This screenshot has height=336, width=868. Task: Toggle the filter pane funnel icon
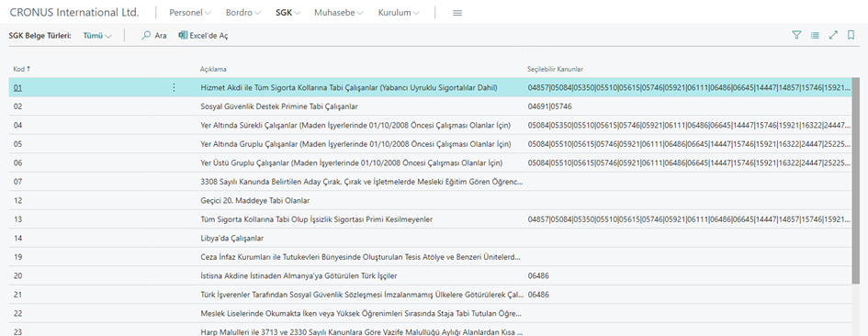pyautogui.click(x=796, y=36)
